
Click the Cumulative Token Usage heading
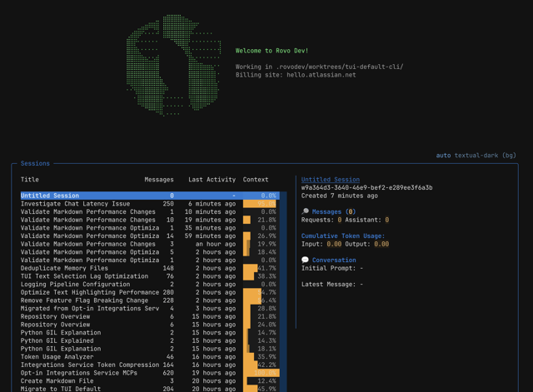pos(343,236)
